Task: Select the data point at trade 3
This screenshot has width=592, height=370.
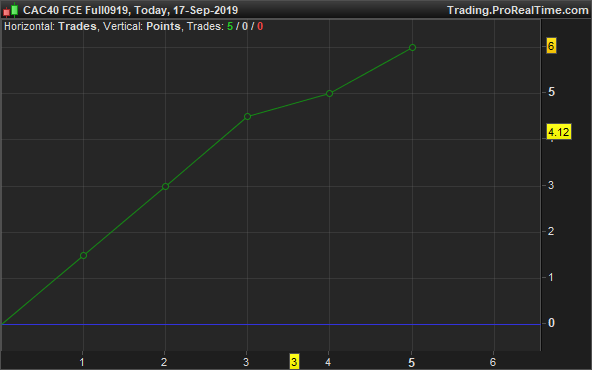Action: 247,117
